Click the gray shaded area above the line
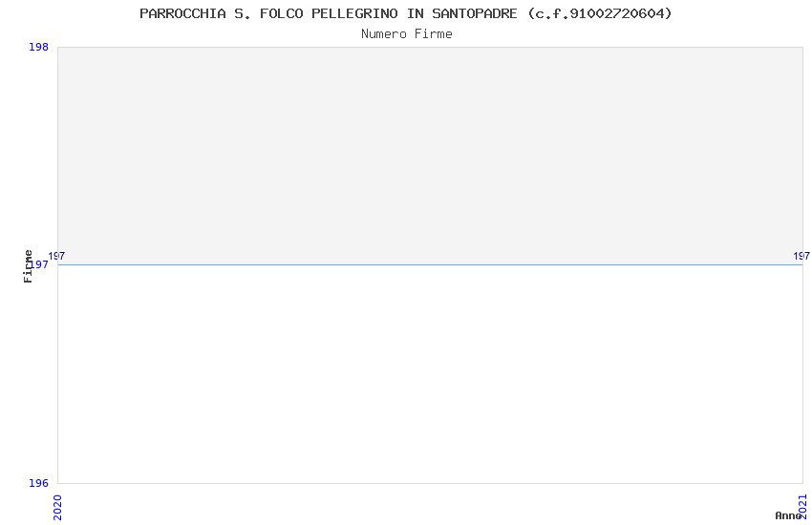This screenshot has height=525, width=812. pyautogui.click(x=430, y=156)
